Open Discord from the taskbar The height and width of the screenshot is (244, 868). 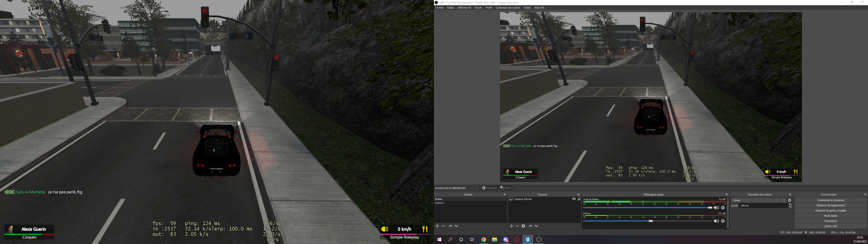tap(506, 240)
